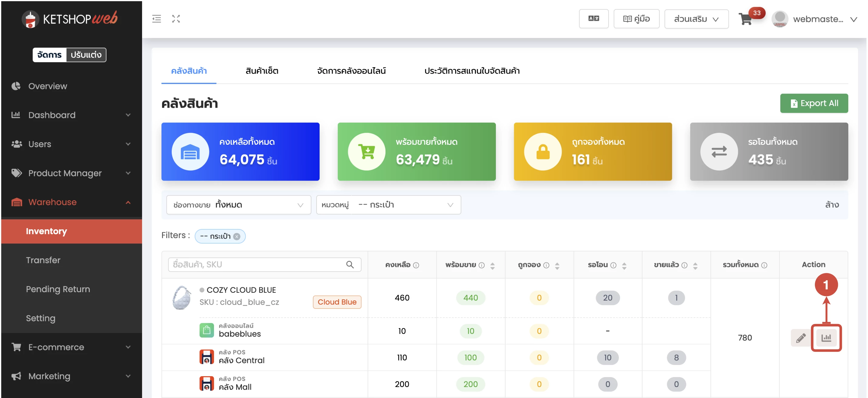The height and width of the screenshot is (398, 868).
Task: Click the fullscreen expand icon
Action: pos(176,19)
